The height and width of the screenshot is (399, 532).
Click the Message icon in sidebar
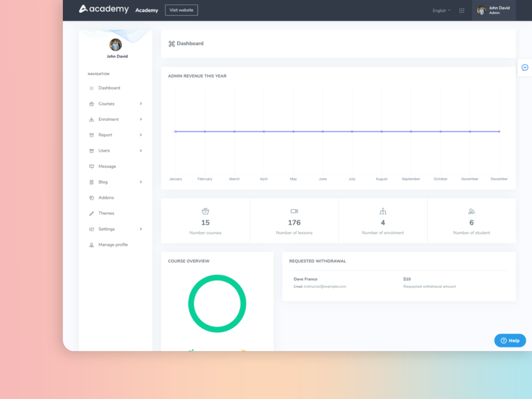click(x=91, y=166)
